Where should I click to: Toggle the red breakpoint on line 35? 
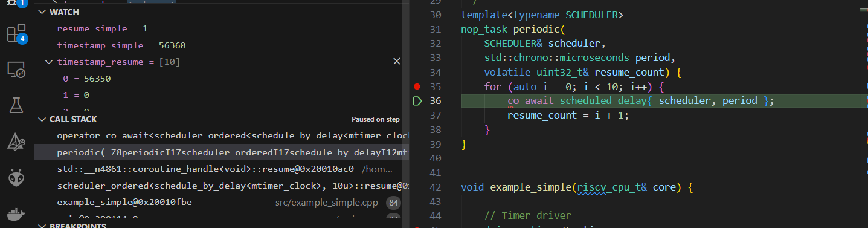coord(417,87)
